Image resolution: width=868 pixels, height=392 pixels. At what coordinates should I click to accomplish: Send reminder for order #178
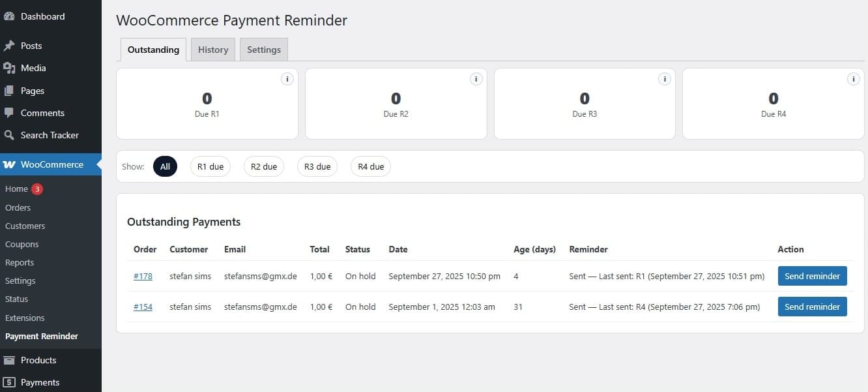[812, 276]
